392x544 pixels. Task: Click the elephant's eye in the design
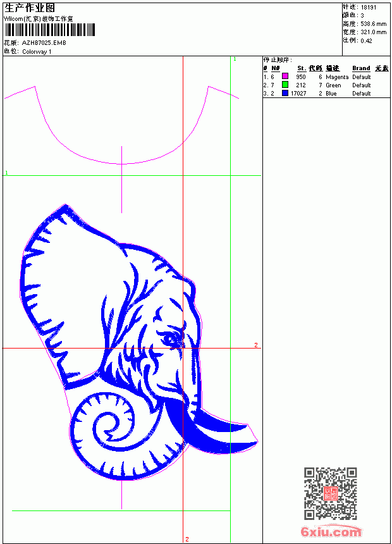tap(173, 338)
